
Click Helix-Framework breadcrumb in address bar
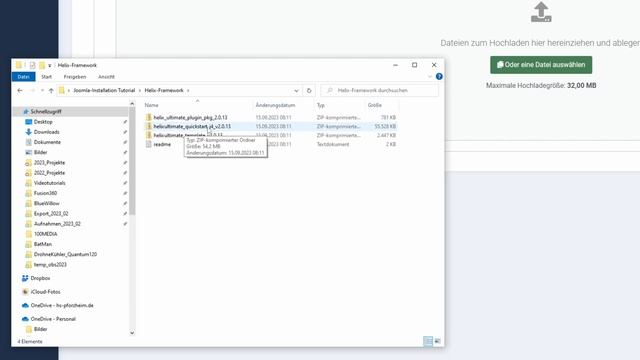click(x=164, y=90)
